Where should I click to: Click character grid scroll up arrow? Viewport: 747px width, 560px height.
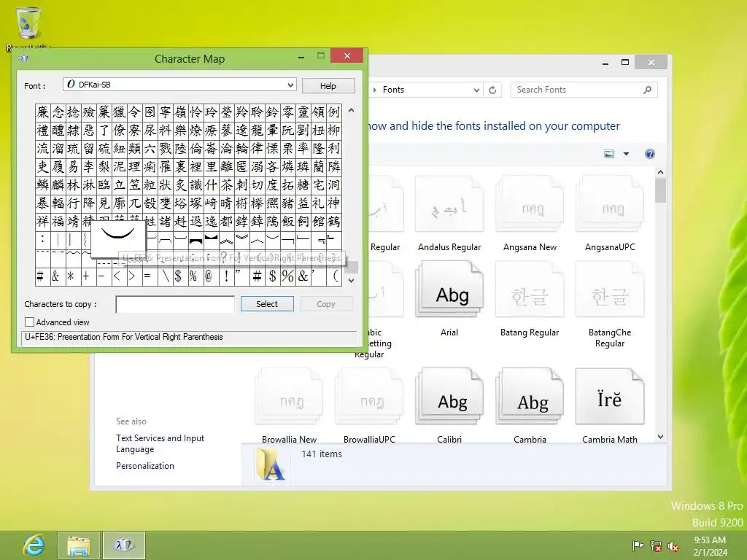click(x=351, y=111)
